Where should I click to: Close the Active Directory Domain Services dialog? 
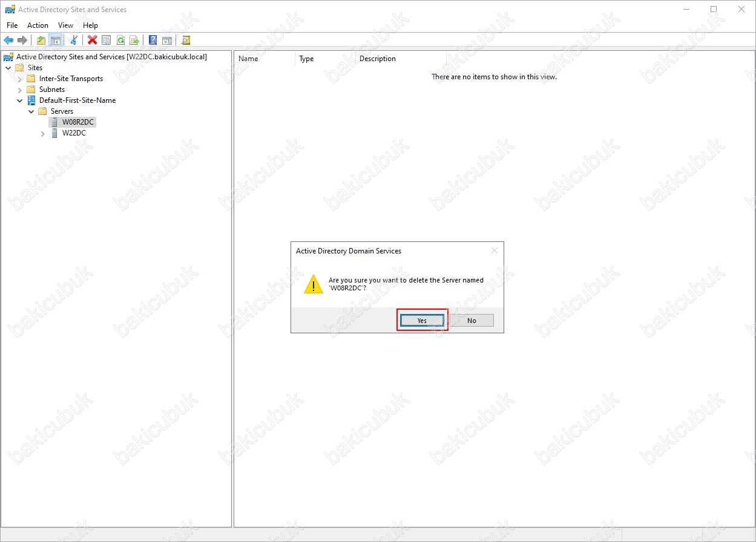click(495, 250)
